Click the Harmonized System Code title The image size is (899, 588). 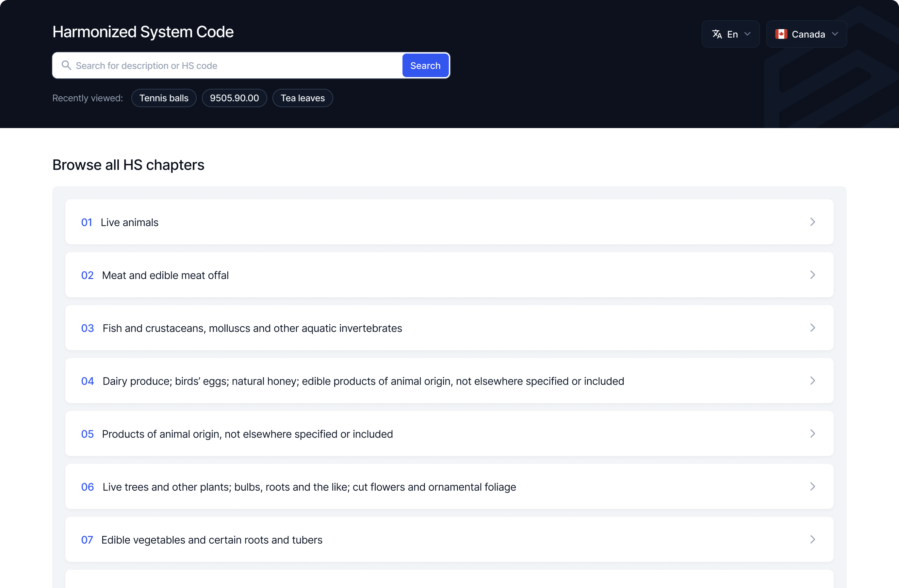[x=143, y=32]
